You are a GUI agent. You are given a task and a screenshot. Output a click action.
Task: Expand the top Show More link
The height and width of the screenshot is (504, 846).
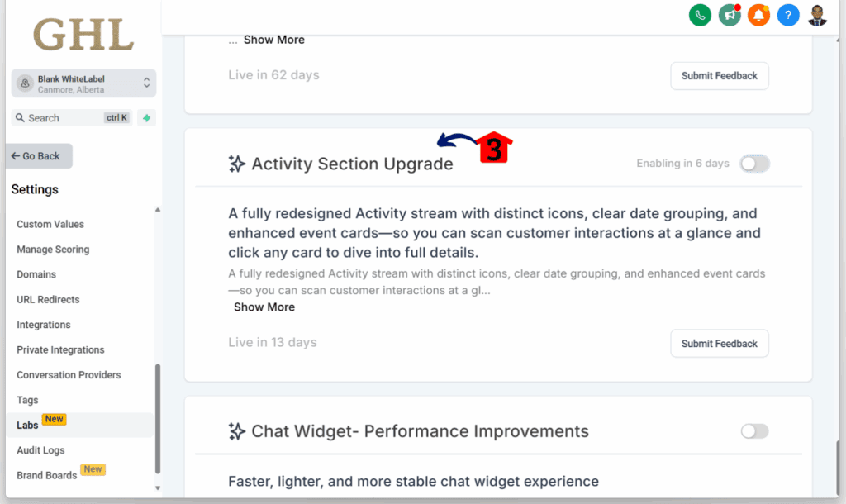pyautogui.click(x=273, y=40)
